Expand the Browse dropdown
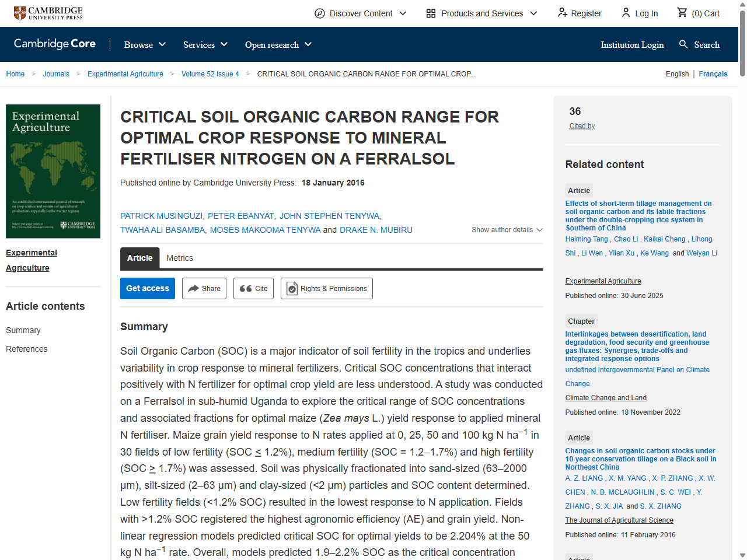Viewport: 747px width, 560px height. tap(144, 44)
